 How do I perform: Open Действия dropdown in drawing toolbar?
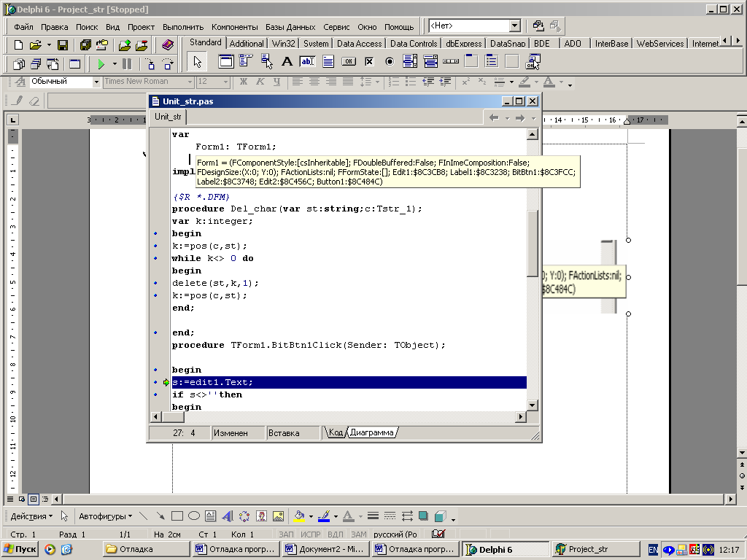click(31, 516)
